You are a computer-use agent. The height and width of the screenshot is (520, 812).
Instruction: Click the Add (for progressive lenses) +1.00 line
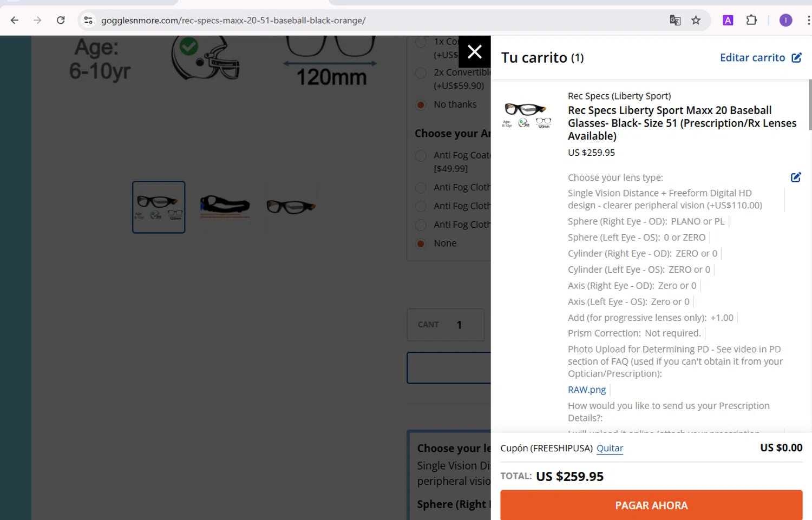[651, 318]
